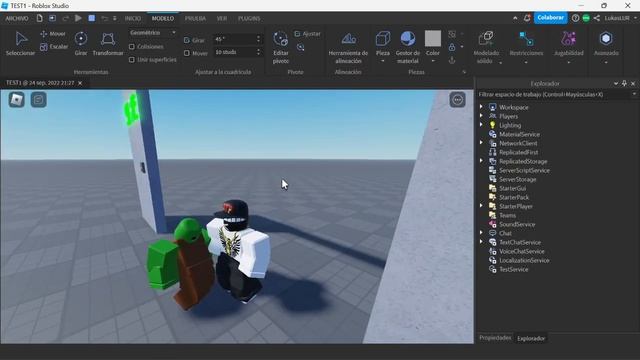The image size is (640, 360).
Task: Switch to the MODELO tab
Action: (163, 18)
